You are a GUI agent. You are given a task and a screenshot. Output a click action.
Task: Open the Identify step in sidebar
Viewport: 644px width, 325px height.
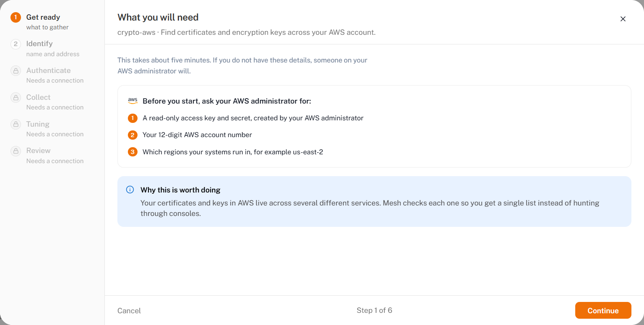point(52,49)
